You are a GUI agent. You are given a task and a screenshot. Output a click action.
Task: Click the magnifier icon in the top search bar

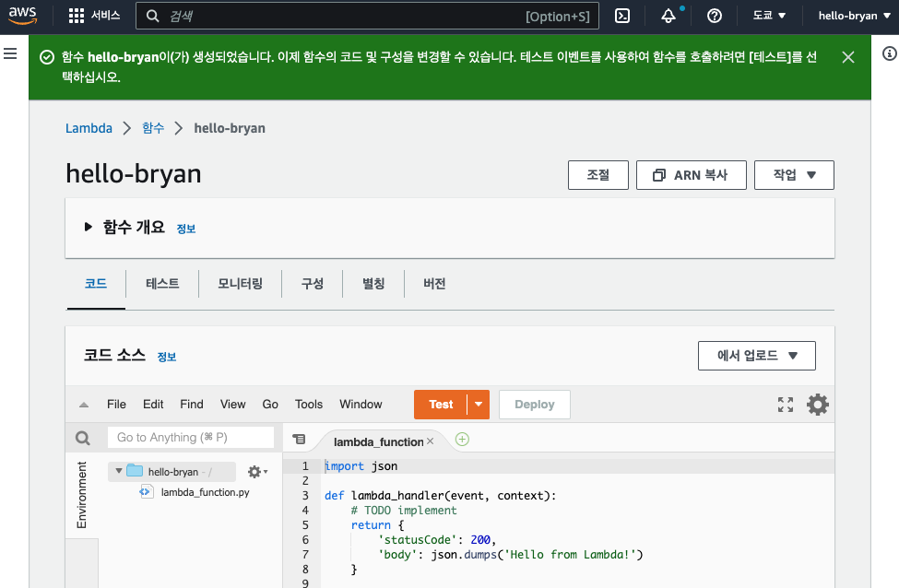click(152, 16)
